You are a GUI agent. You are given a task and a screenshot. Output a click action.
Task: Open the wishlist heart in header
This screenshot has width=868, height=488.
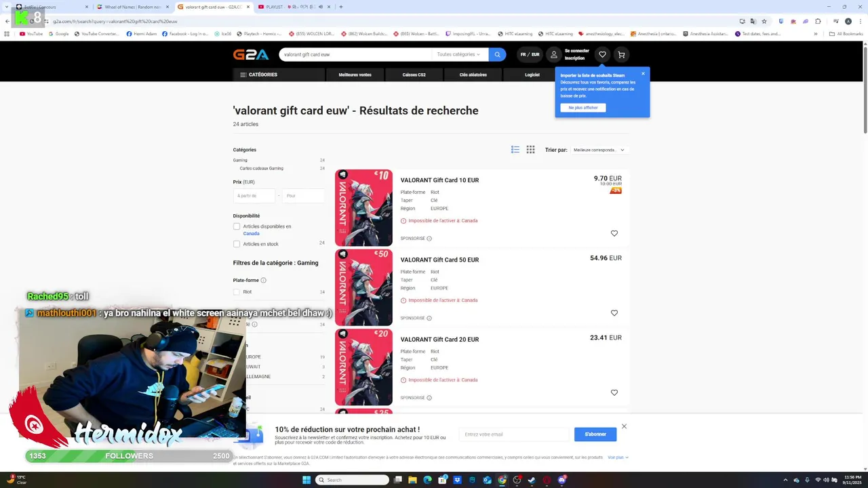pos(602,54)
